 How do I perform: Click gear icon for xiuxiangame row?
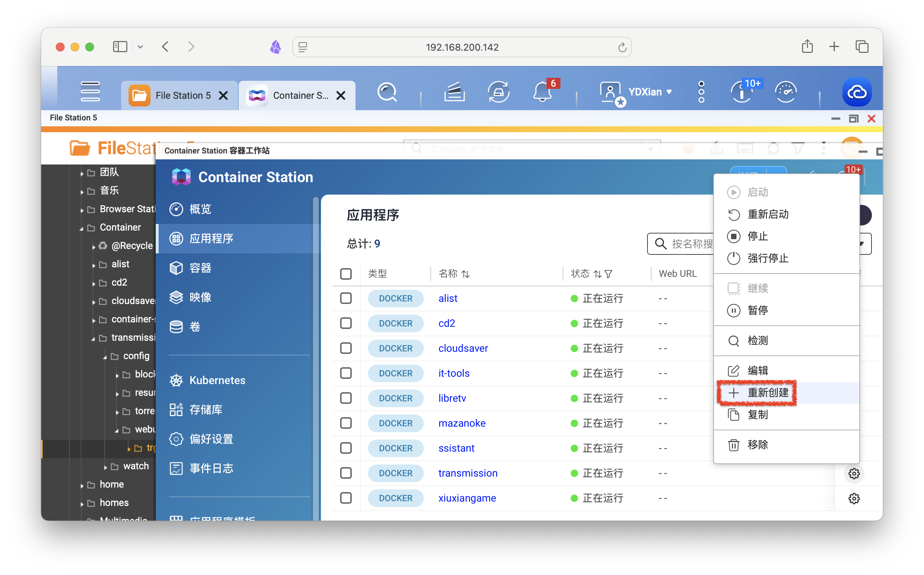853,498
